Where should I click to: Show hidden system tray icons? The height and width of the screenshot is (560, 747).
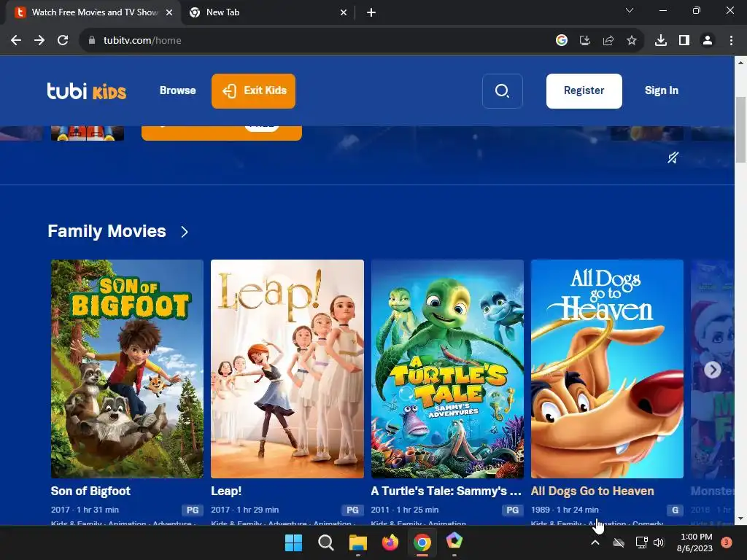tap(595, 542)
